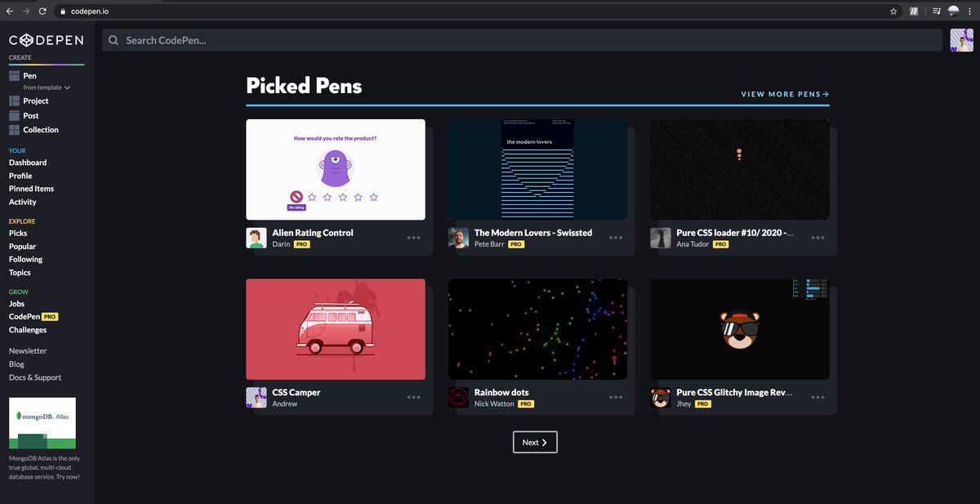Go to Profile in sidebar
Screen dimensions: 980x504
(20, 176)
